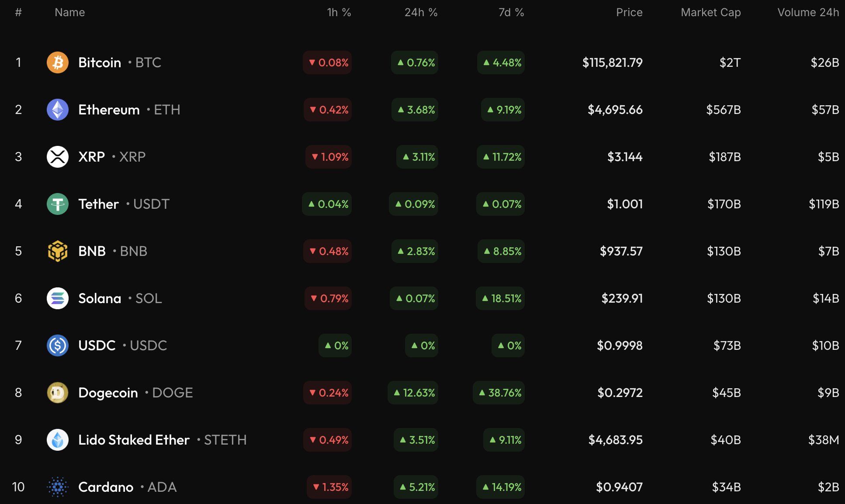
Task: Sort by Market Cap column header
Action: click(x=710, y=12)
